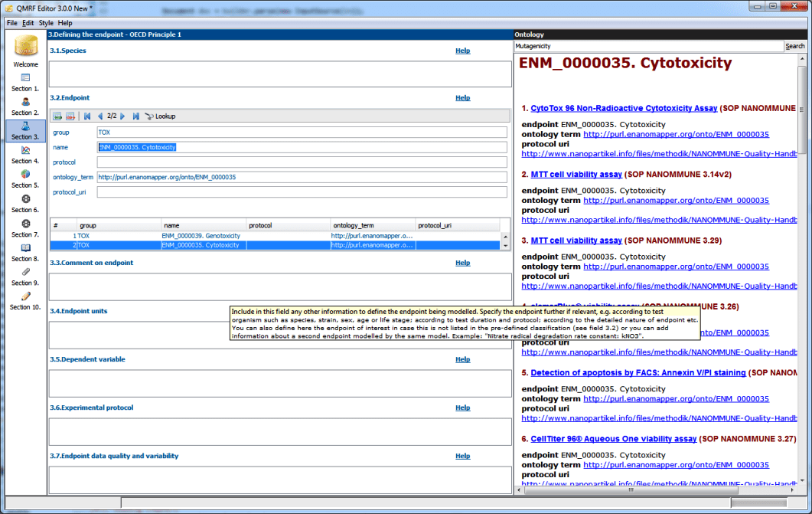Click the endpoint group field

[302, 133]
